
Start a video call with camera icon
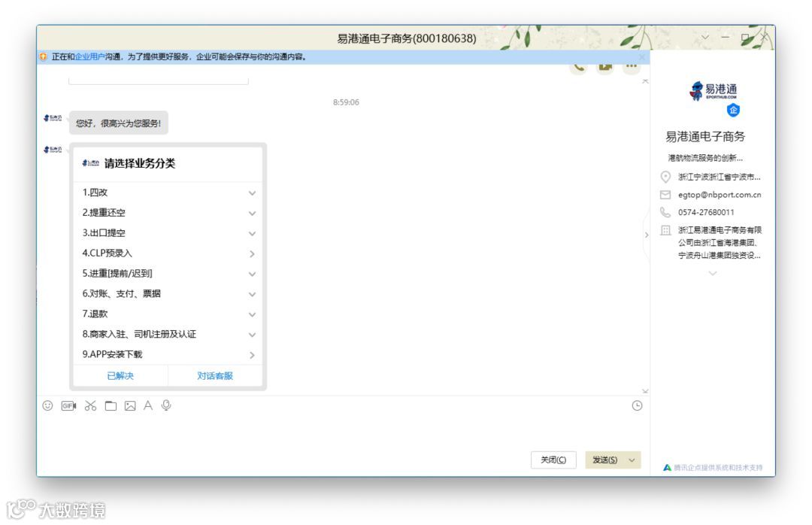(604, 68)
